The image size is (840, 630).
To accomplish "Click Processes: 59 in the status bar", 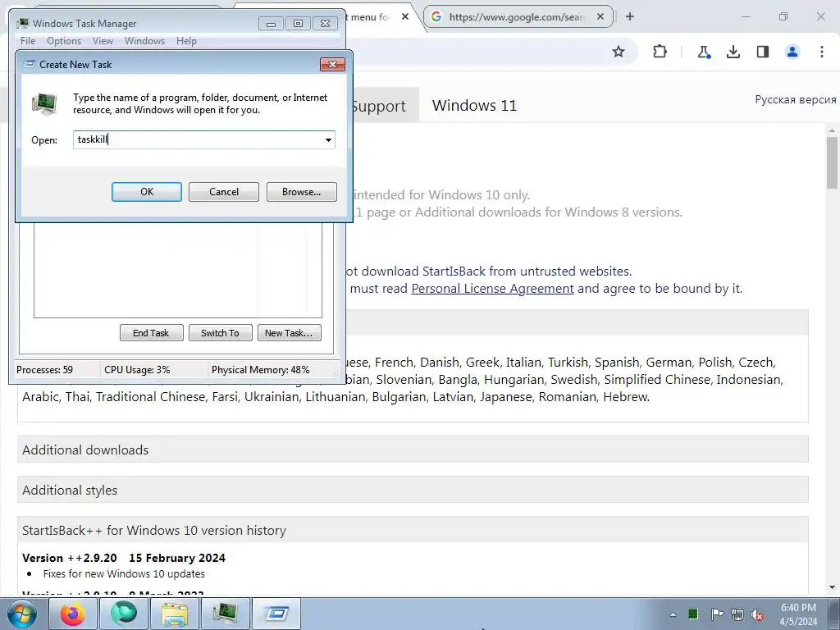I will click(x=44, y=370).
